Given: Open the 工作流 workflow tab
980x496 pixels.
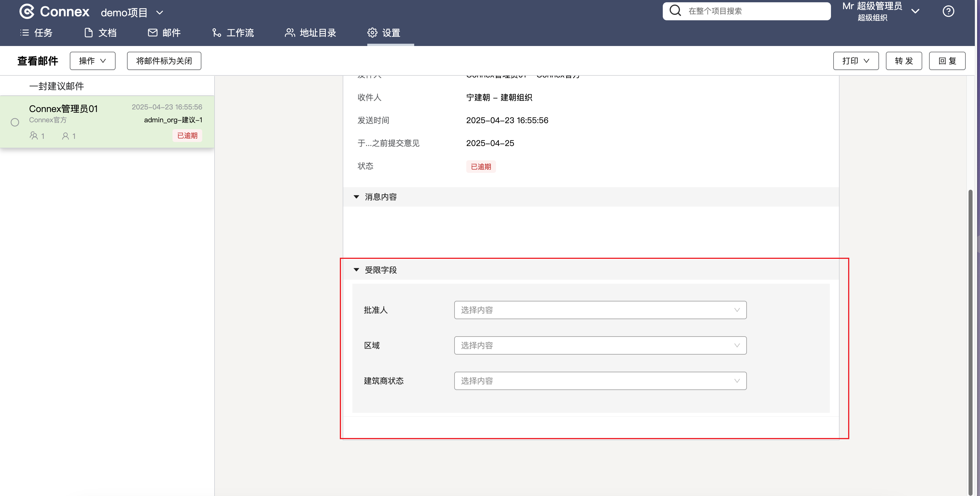Looking at the screenshot, I should 233,33.
